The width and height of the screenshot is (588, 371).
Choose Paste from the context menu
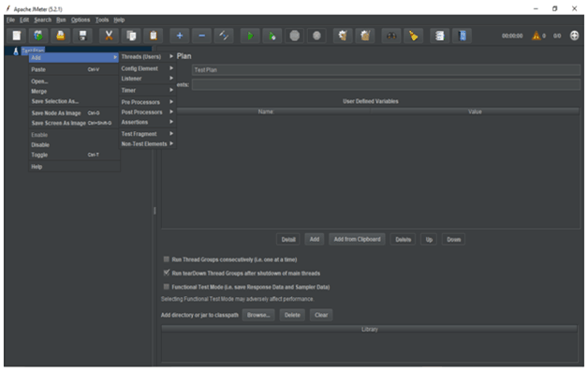[74, 69]
